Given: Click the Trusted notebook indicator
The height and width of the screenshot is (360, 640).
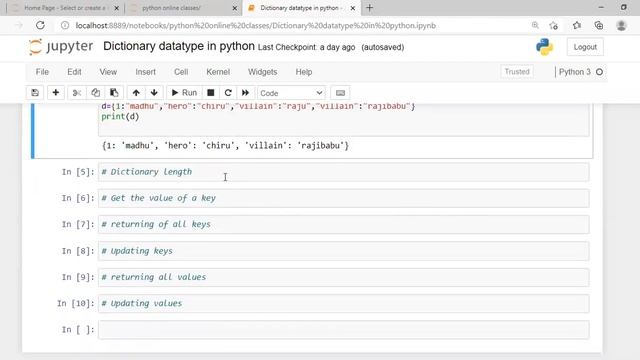Looking at the screenshot, I should point(517,72).
